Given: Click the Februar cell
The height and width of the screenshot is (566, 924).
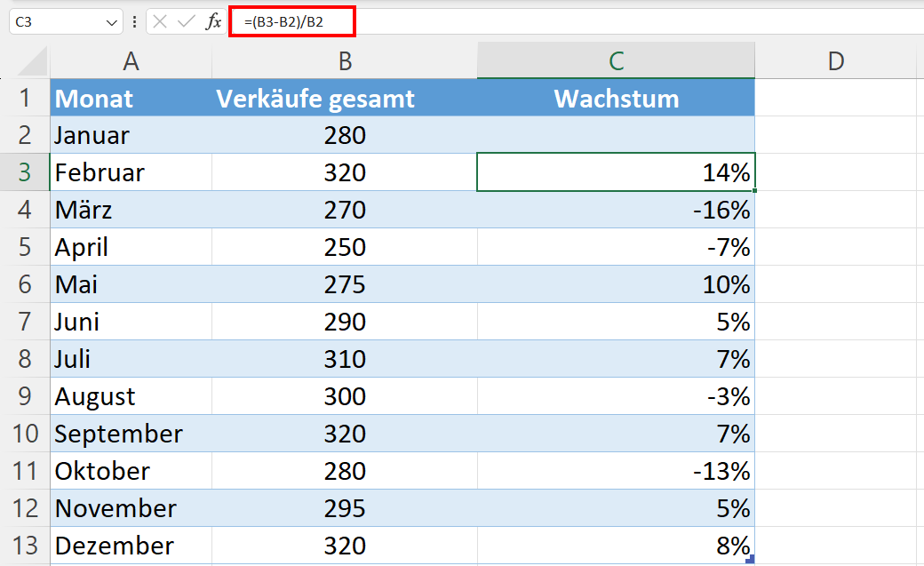Looking at the screenshot, I should pyautogui.click(x=131, y=172).
